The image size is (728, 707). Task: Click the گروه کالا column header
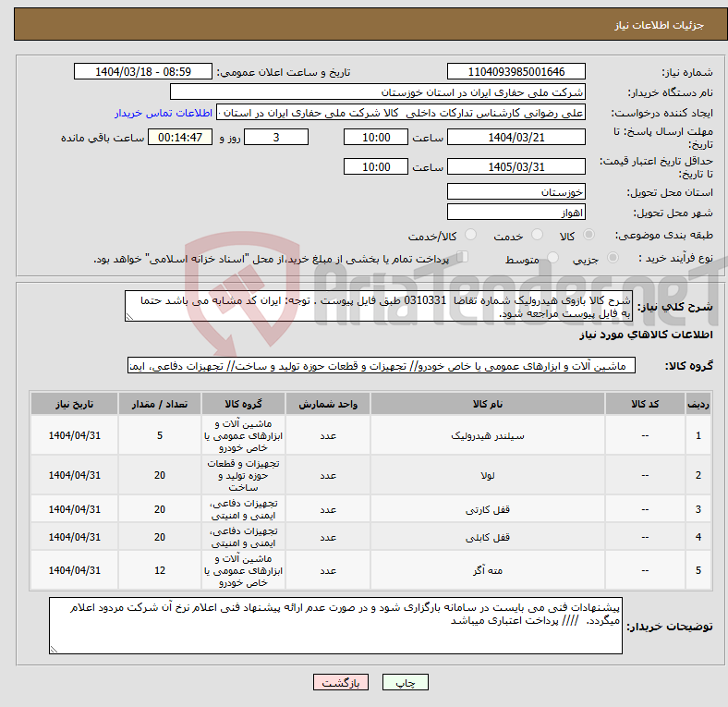point(243,404)
